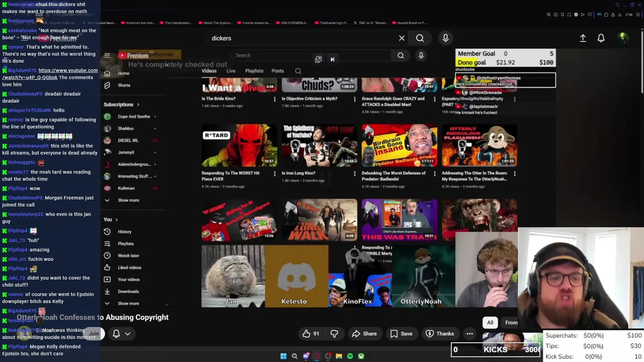Click the pop-out miniplayer icon
Viewport: 644px width, 362px height.
pyautogui.click(x=318, y=59)
